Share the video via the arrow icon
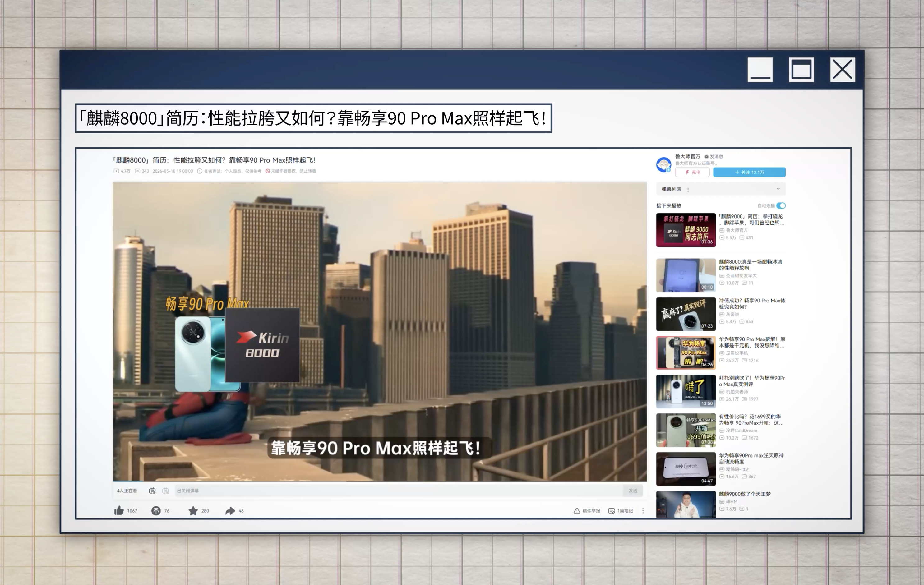The image size is (924, 585). 230,511
